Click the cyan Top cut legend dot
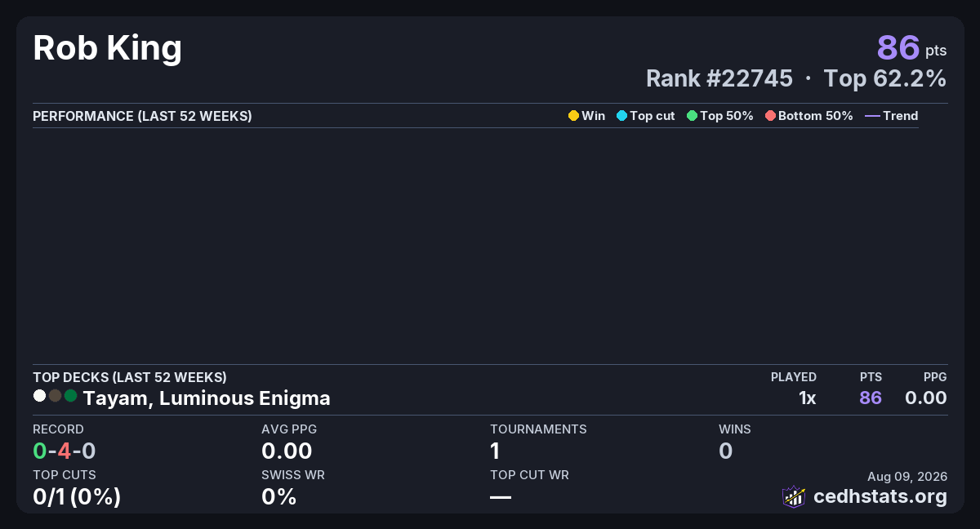This screenshot has height=529, width=980. 621,116
